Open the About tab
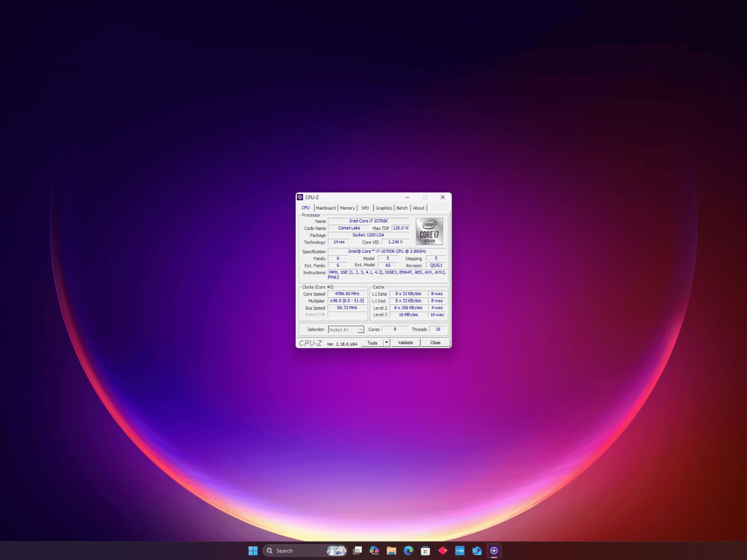This screenshot has height=560, width=747. (x=418, y=208)
